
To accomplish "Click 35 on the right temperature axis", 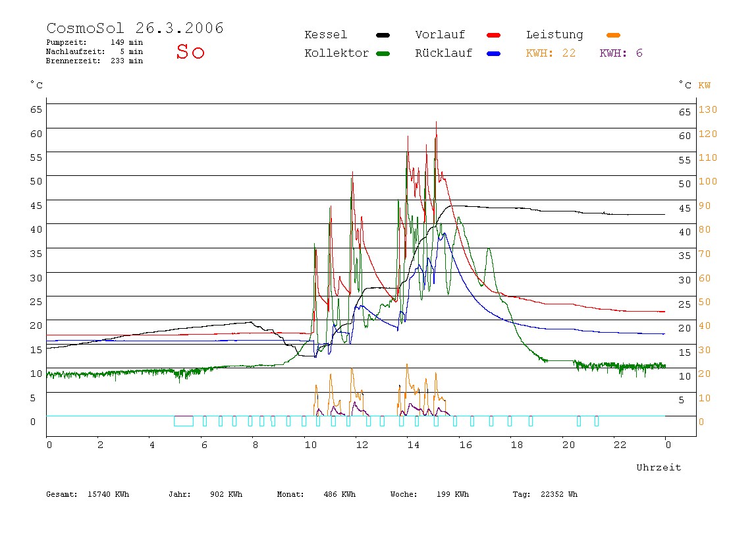I will tap(685, 256).
